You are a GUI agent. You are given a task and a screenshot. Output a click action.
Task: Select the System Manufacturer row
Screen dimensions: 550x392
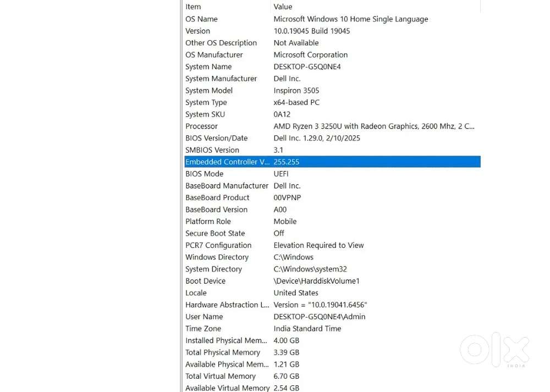point(333,79)
